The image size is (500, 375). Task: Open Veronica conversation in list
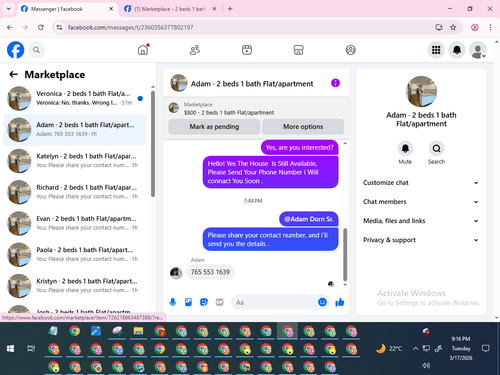click(x=75, y=98)
